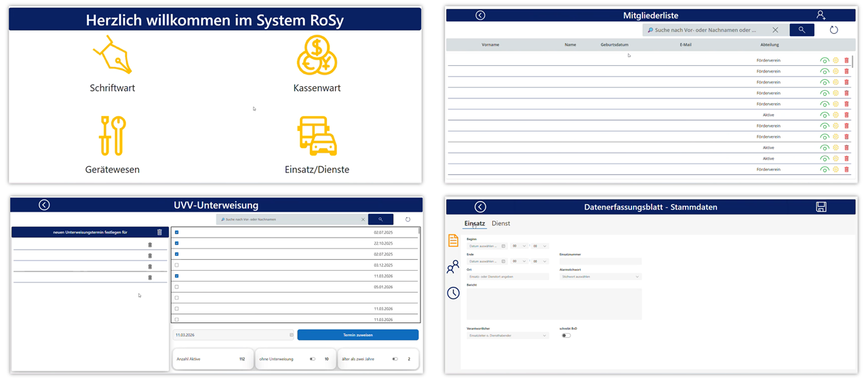Open the Beginn hour dropdown
868x378 pixels.
[519, 246]
